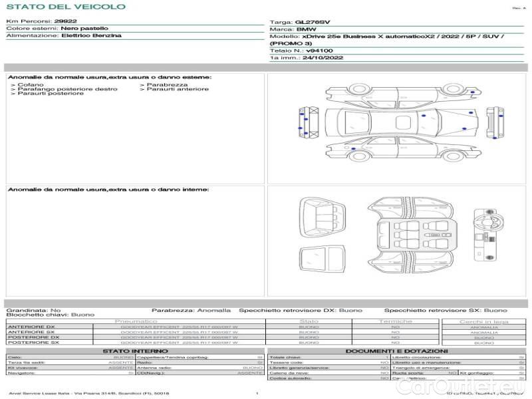The height and width of the screenshot is (399, 532).
Task: Click the blue damage dot on the roof
Action: [424, 116]
